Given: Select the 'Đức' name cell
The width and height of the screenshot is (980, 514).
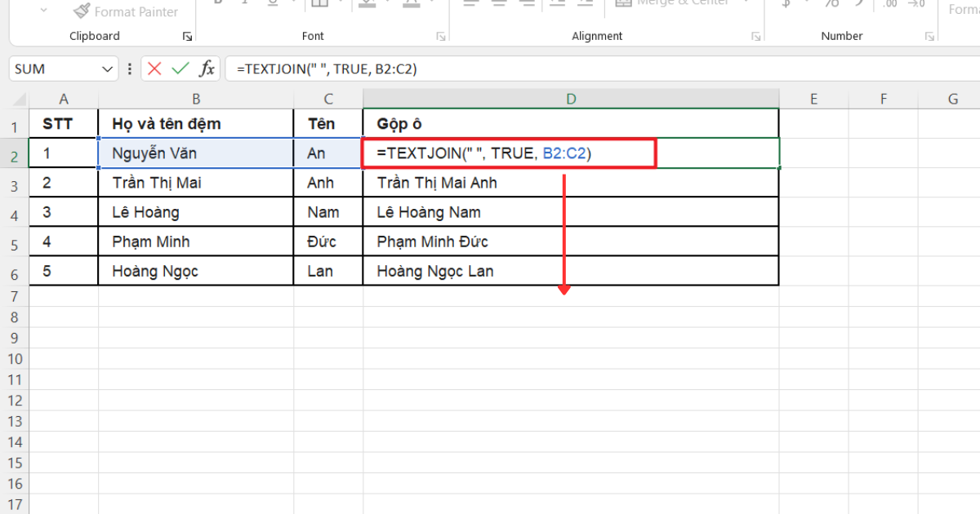Looking at the screenshot, I should (x=328, y=241).
